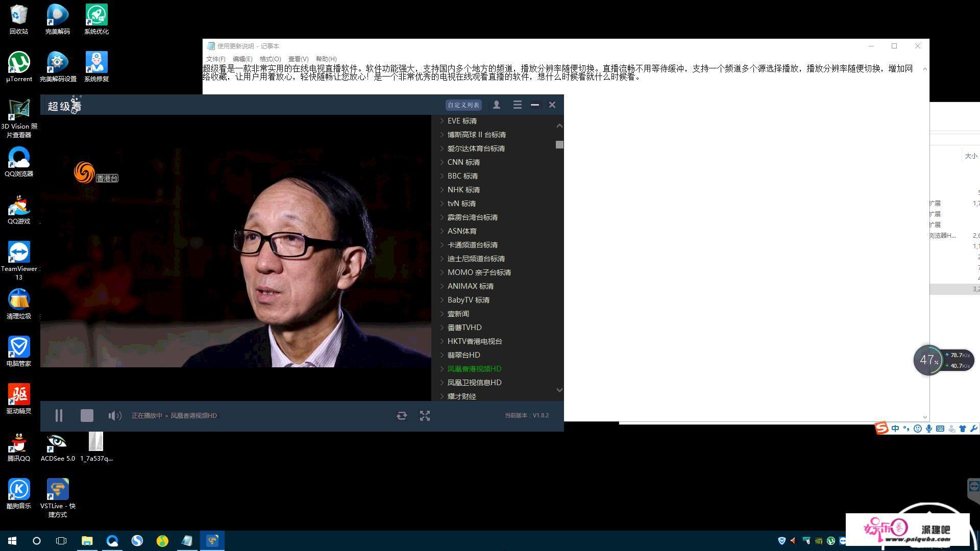Open QQ浏览器 desktop icon

pyautogui.click(x=19, y=162)
